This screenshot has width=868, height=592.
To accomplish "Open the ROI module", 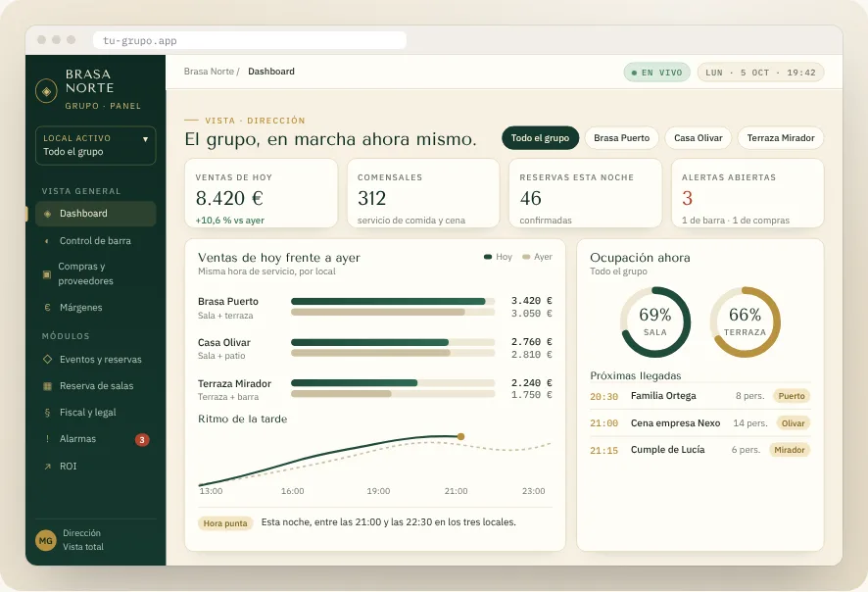I will [x=96, y=467].
